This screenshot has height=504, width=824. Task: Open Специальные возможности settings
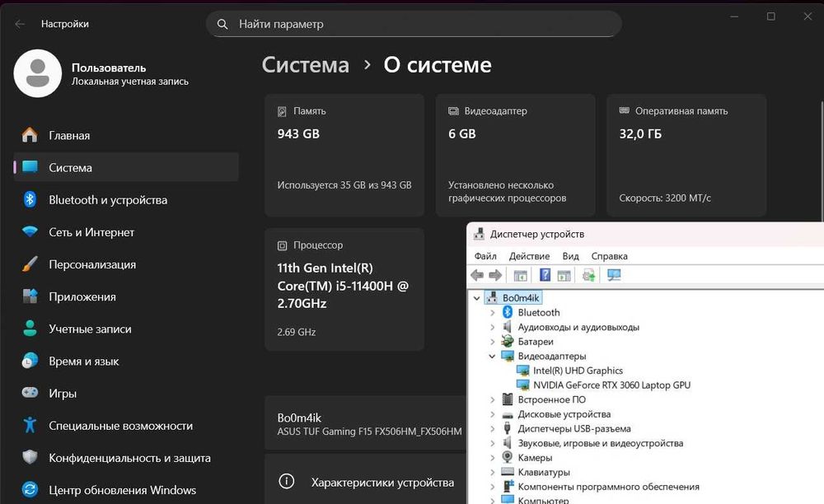point(126,426)
